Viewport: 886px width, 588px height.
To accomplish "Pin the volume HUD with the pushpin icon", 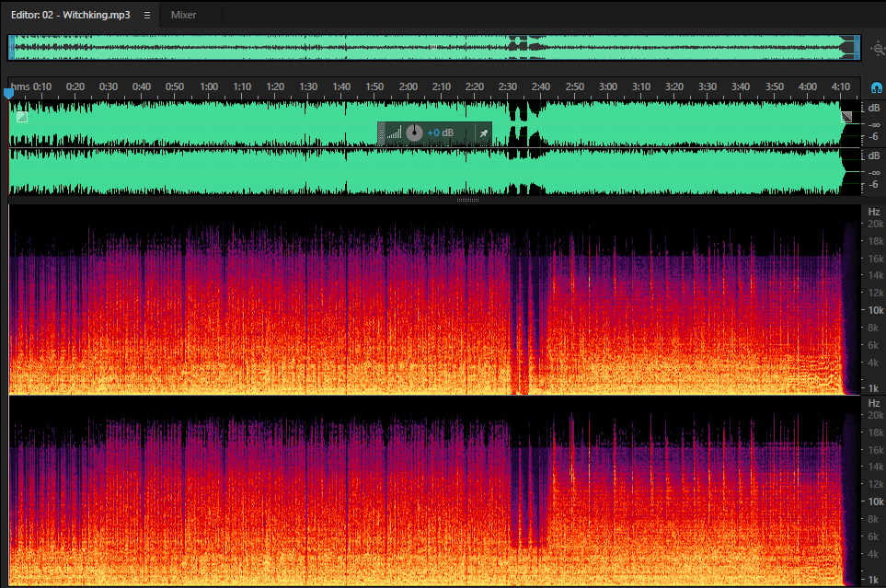I will [x=484, y=133].
